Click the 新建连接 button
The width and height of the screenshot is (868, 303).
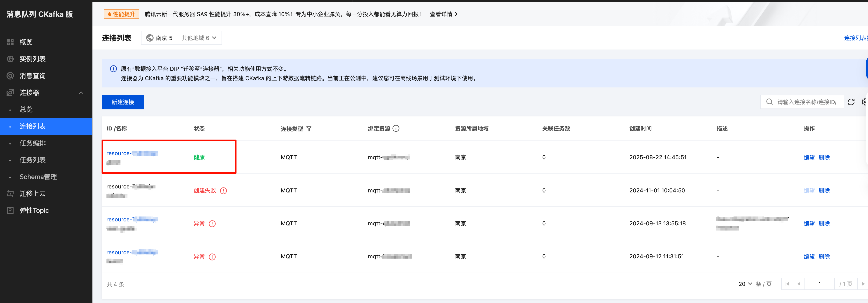(123, 102)
